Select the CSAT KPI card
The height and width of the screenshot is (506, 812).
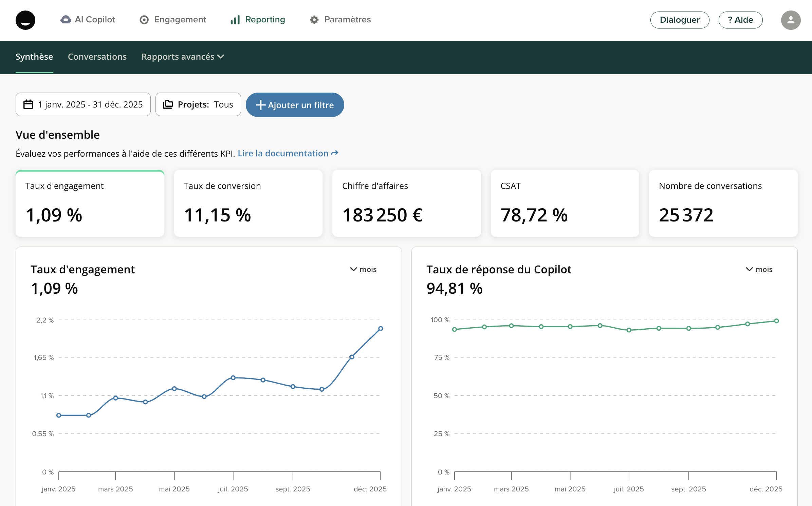[565, 203]
